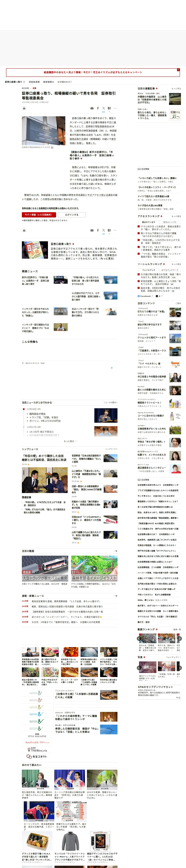Share on Facebook icon above the article

pos(98,108)
